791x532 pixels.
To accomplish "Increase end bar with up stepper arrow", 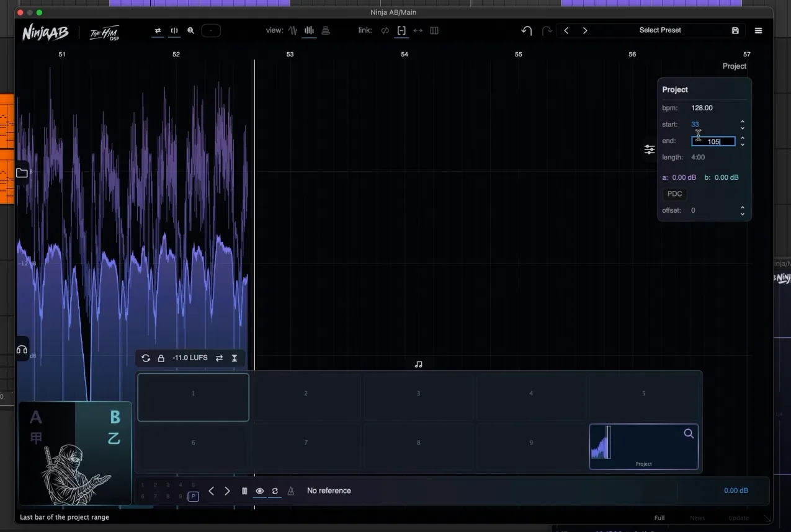I will [743, 138].
